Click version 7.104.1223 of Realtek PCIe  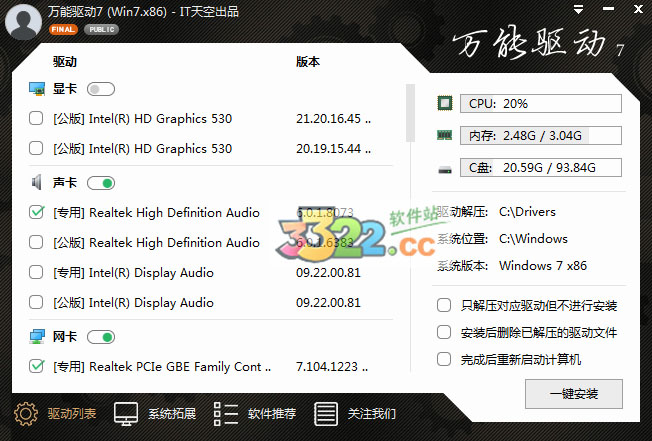click(331, 367)
